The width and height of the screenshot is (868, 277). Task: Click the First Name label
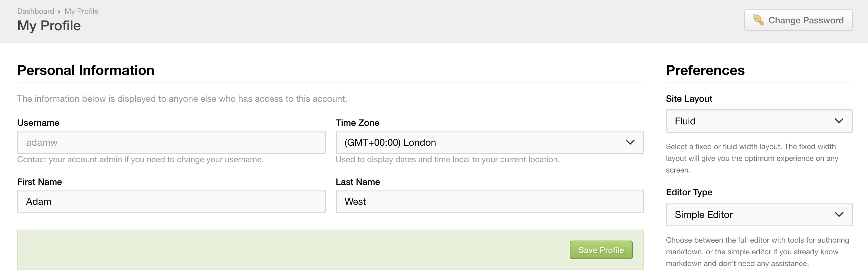(40, 181)
